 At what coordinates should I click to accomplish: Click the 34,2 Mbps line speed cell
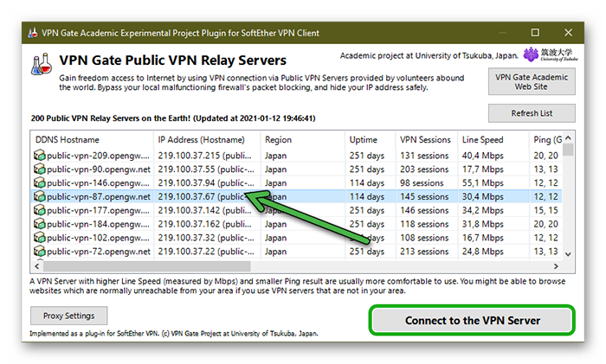tap(483, 210)
